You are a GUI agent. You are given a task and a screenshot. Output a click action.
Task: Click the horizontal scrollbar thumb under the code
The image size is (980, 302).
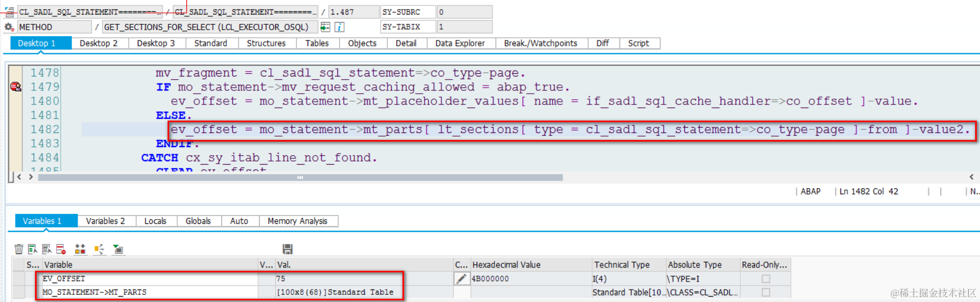point(300,177)
